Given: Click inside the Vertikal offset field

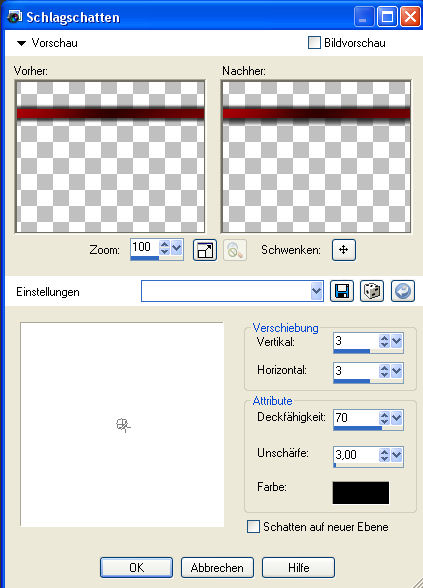Looking at the screenshot, I should (x=356, y=341).
